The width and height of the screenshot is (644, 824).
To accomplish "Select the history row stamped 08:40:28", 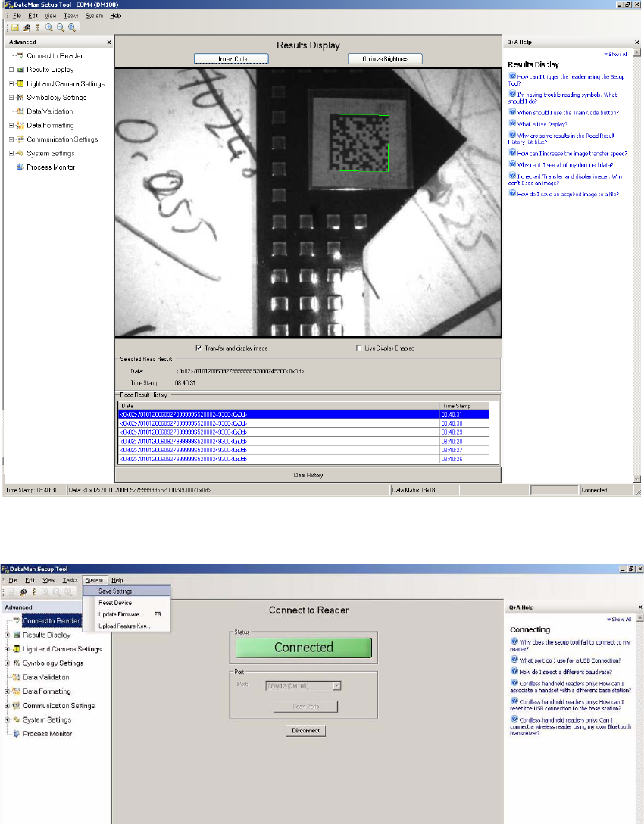I will (304, 441).
